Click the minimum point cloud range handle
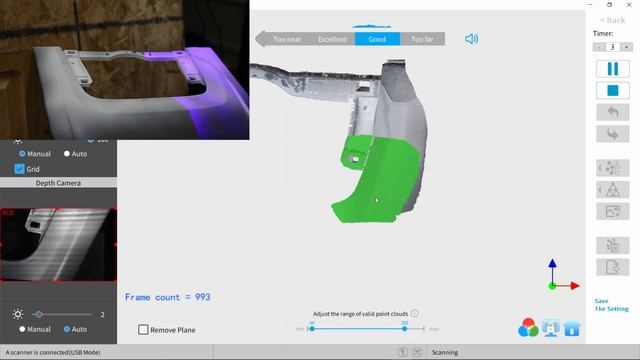Viewport: 640px width, 360px height. click(312, 329)
